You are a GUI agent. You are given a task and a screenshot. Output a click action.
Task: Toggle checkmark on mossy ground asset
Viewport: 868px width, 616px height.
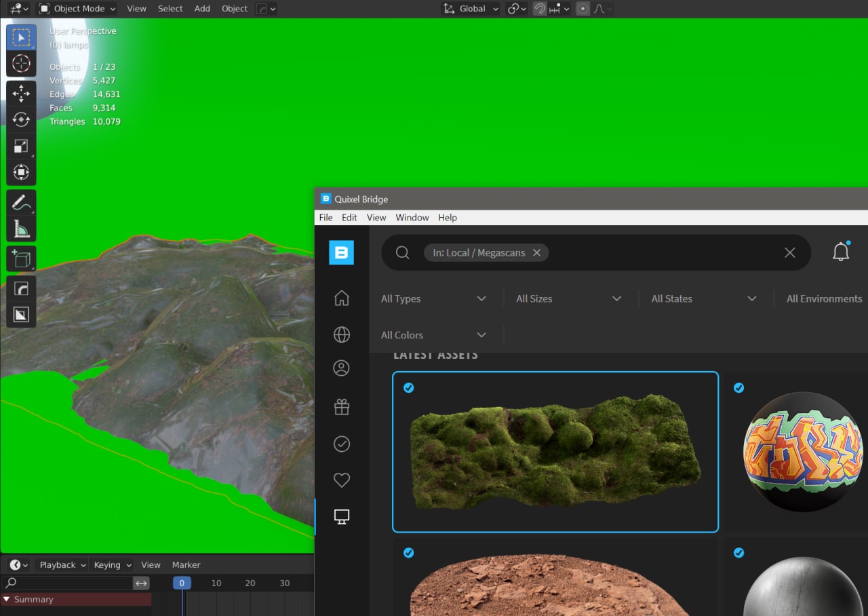coord(409,387)
